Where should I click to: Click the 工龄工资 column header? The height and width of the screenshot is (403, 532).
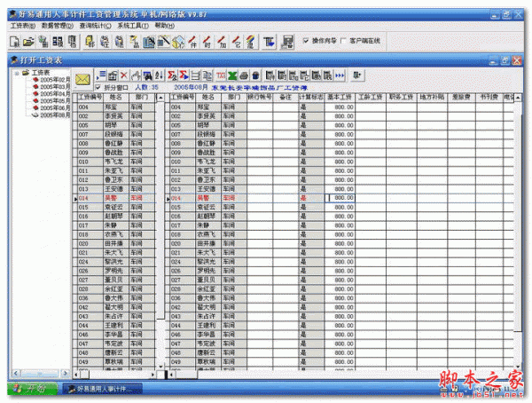click(x=371, y=98)
